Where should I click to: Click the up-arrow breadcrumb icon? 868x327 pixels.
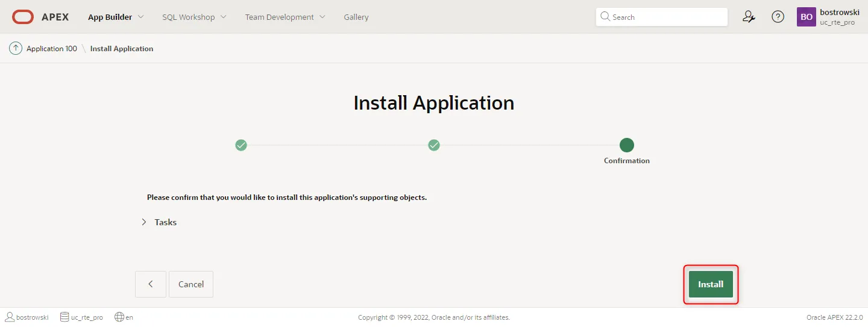[x=16, y=48]
